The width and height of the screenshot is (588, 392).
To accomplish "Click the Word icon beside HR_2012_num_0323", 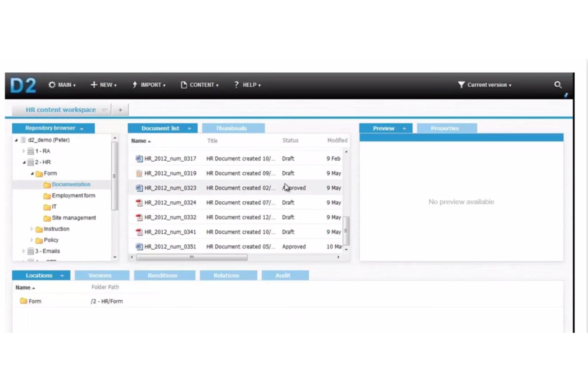I will pyautogui.click(x=139, y=188).
